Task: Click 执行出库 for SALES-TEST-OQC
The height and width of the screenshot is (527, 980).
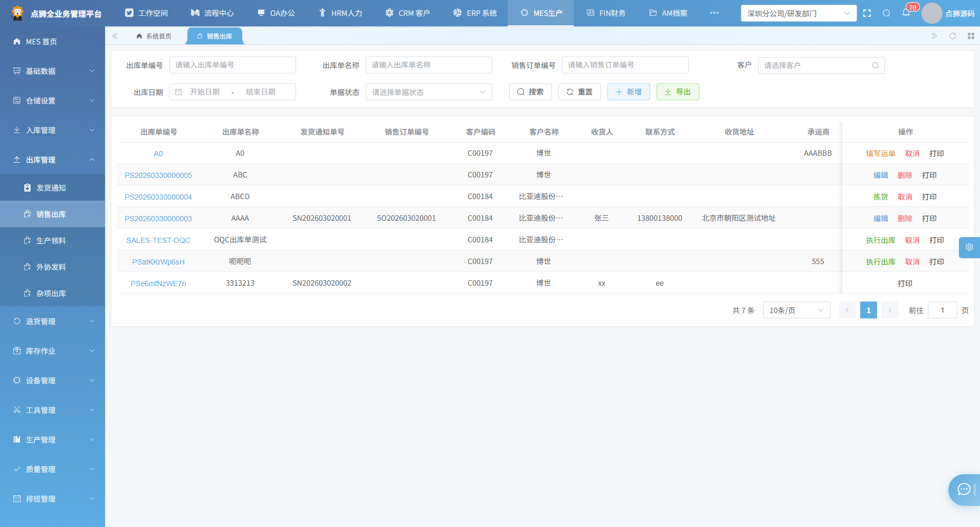Action: [880, 240]
